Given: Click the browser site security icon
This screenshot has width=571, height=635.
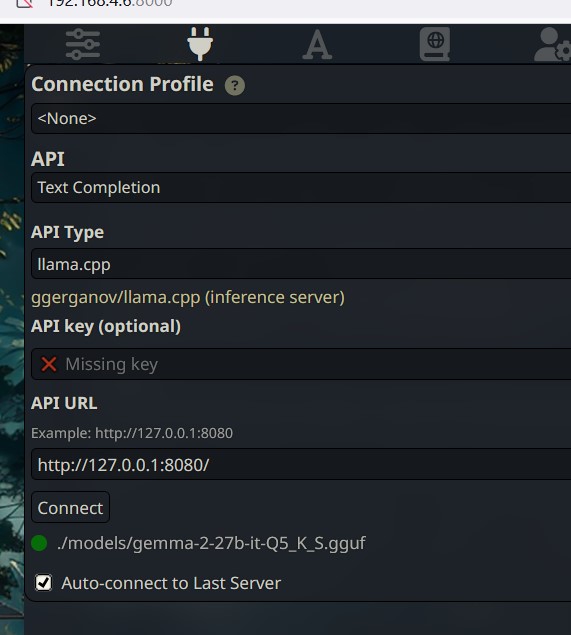Looking at the screenshot, I should coord(24,4).
